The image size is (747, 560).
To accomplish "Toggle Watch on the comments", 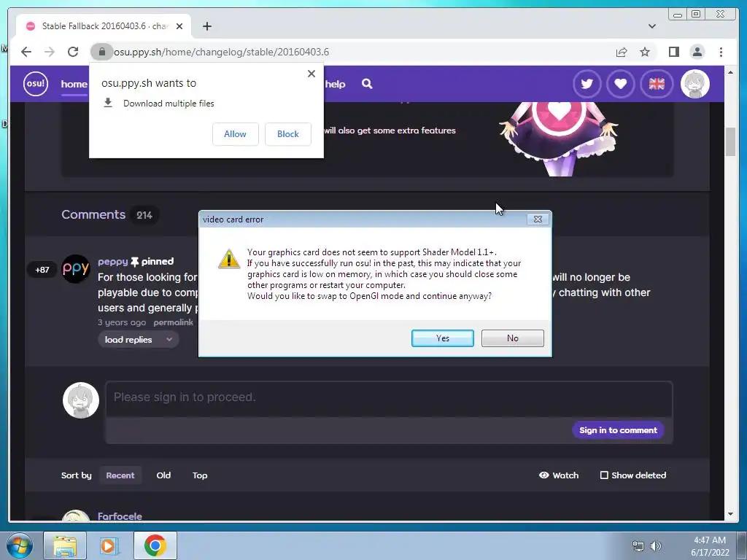I will pos(559,475).
